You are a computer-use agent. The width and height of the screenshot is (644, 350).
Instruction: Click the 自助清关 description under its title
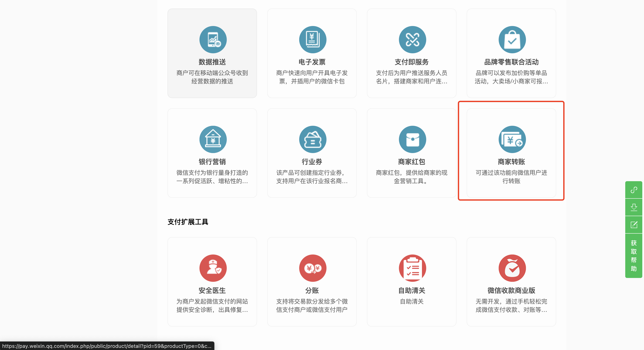pos(412,301)
